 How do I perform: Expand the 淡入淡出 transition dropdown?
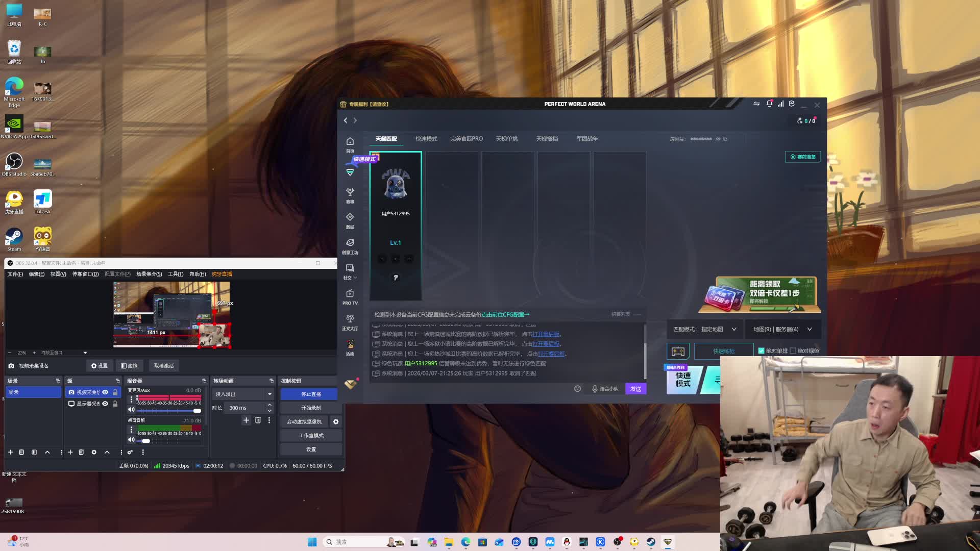click(x=269, y=394)
